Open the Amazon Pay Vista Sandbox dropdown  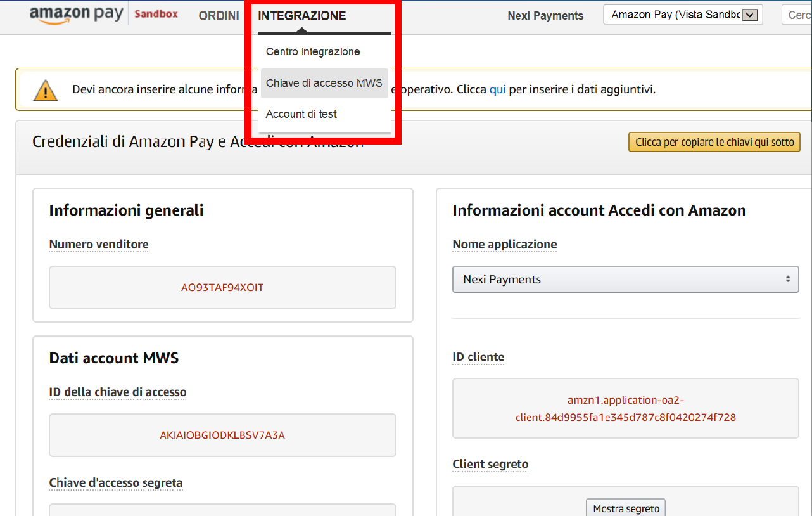[683, 15]
